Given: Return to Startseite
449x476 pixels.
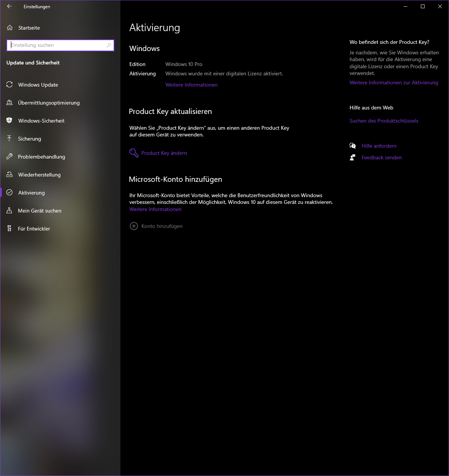Looking at the screenshot, I should (x=60, y=28).
